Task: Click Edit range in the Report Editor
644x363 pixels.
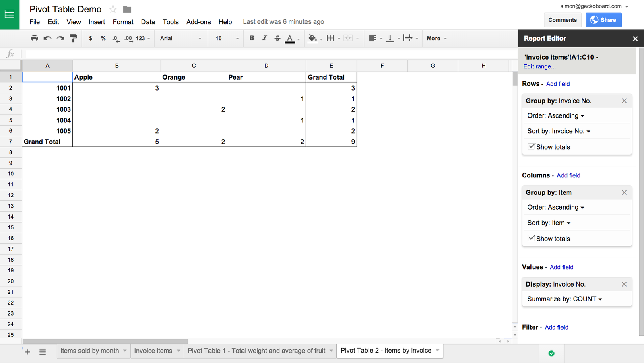Action: [539, 66]
